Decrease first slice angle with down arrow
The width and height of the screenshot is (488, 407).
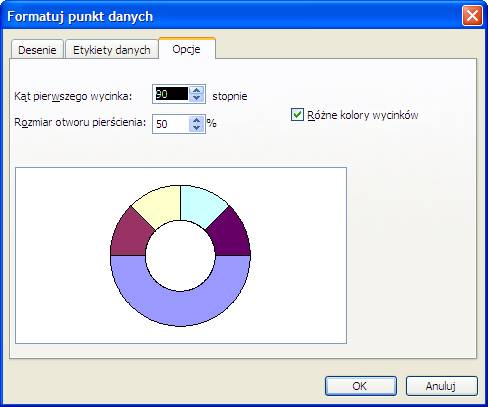pyautogui.click(x=197, y=98)
